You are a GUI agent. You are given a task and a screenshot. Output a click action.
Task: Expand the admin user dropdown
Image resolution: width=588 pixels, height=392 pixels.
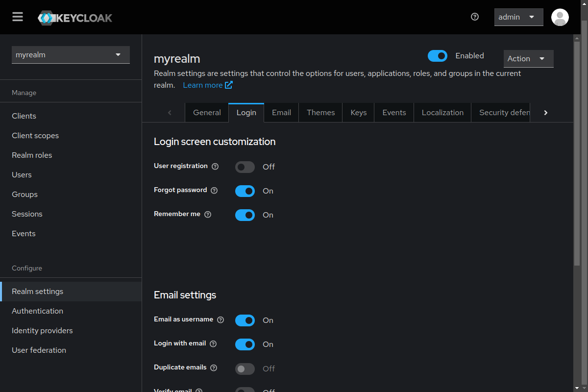[518, 17]
